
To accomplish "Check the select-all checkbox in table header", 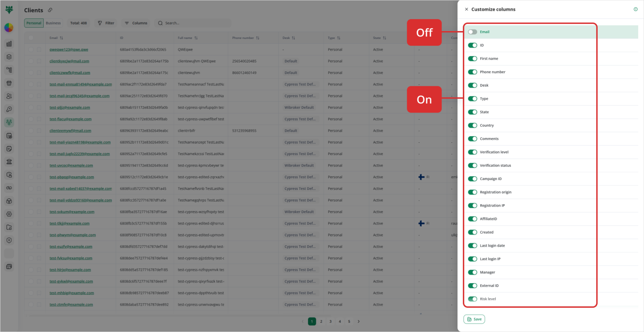I will (31, 38).
